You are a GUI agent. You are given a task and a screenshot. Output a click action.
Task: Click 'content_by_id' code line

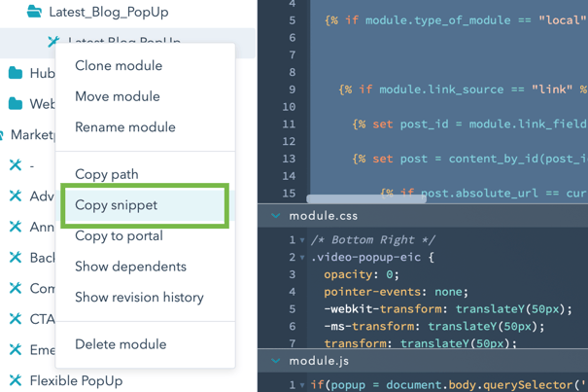coord(469,159)
